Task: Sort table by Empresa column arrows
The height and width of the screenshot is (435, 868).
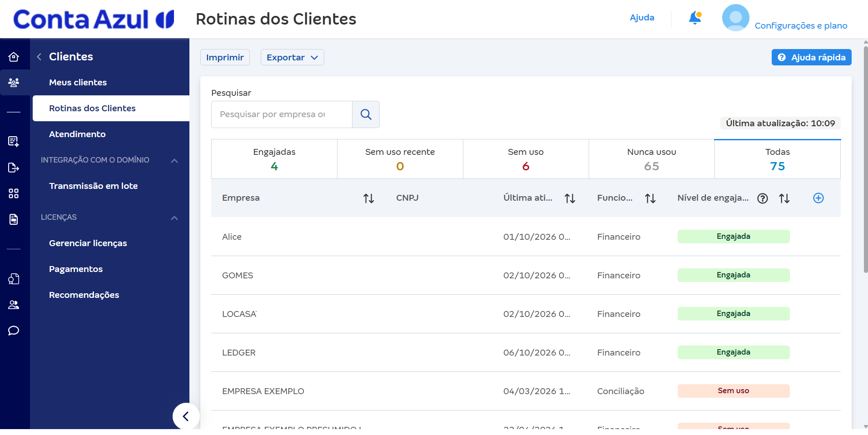Action: point(368,198)
